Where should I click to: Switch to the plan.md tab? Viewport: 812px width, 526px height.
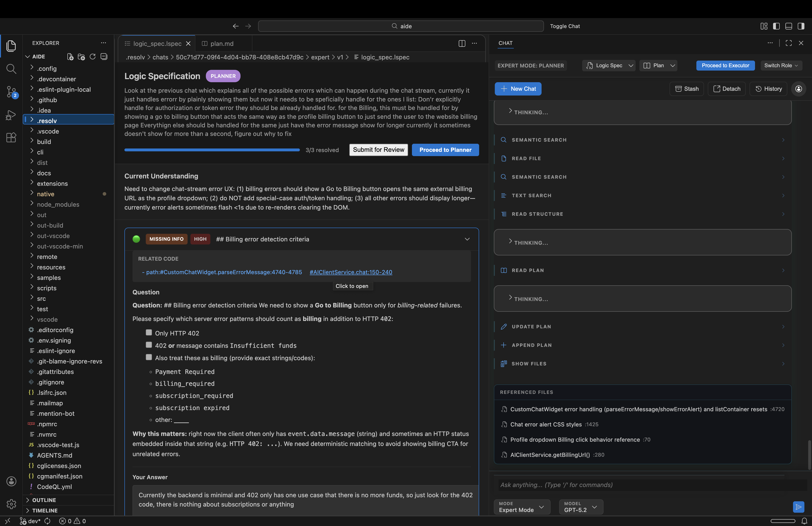[222, 43]
